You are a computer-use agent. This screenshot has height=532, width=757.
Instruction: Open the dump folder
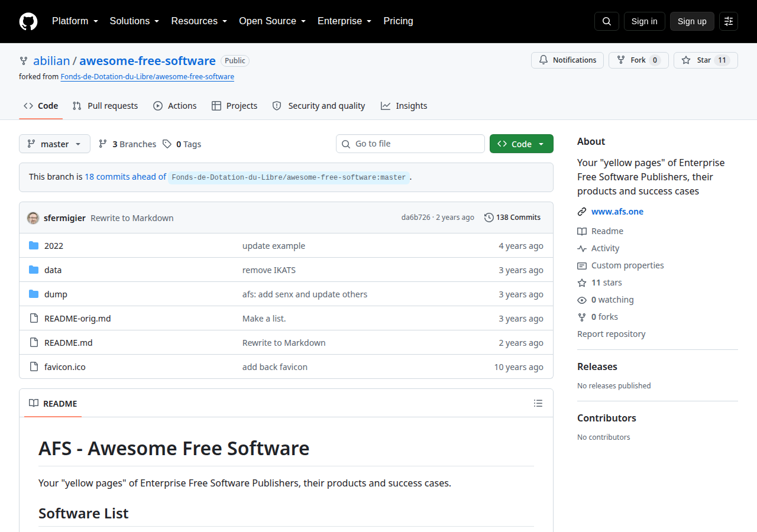click(56, 294)
